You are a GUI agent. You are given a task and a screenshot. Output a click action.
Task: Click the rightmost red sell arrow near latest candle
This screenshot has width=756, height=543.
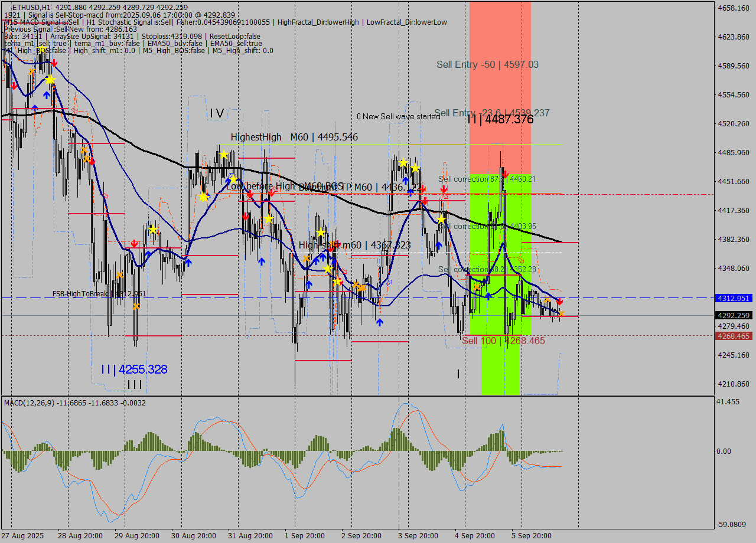point(559,302)
